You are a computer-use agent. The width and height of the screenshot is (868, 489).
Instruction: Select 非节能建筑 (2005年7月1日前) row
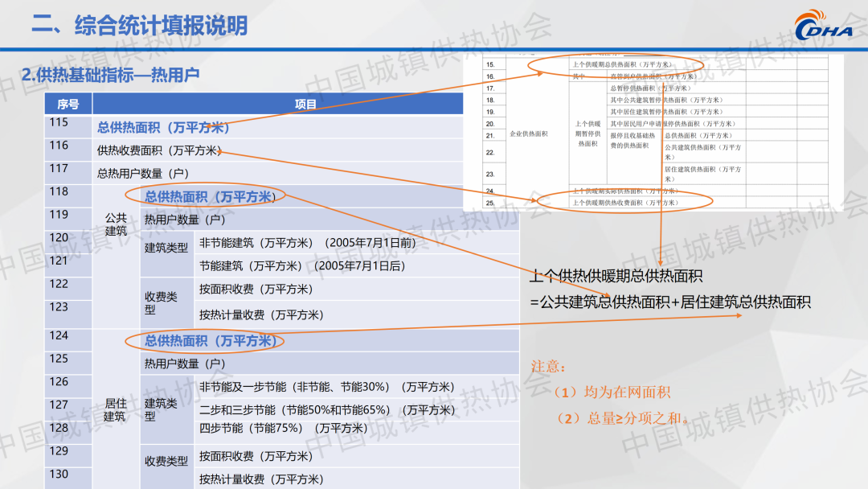click(x=307, y=243)
